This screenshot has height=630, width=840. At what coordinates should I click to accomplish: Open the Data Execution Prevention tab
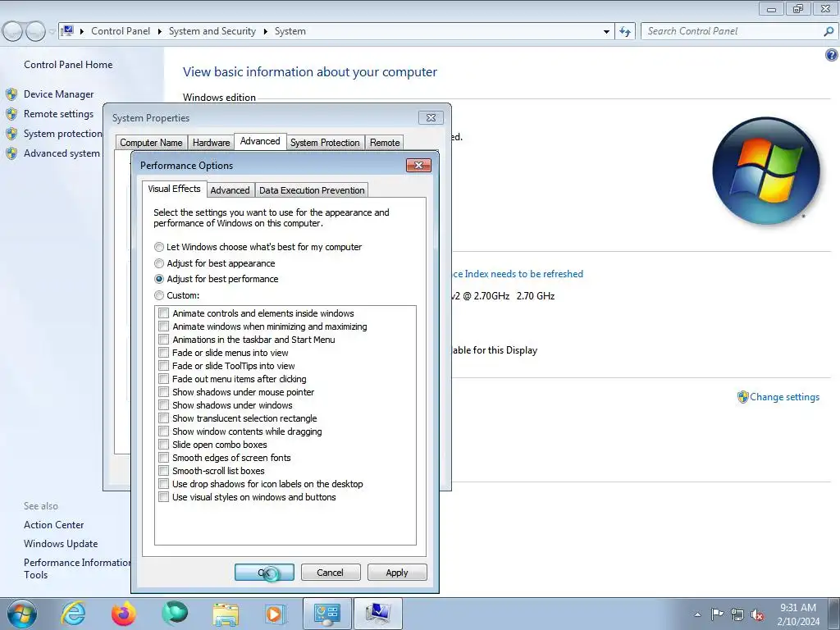(312, 190)
